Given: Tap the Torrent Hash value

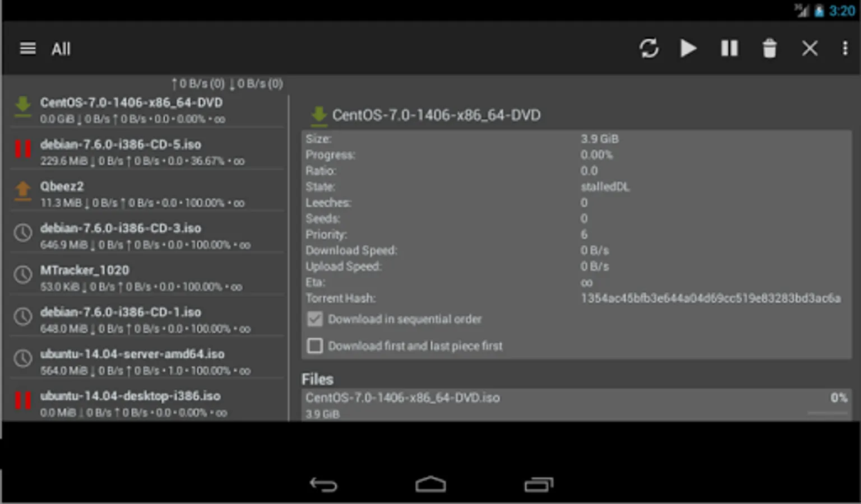Looking at the screenshot, I should (x=711, y=298).
